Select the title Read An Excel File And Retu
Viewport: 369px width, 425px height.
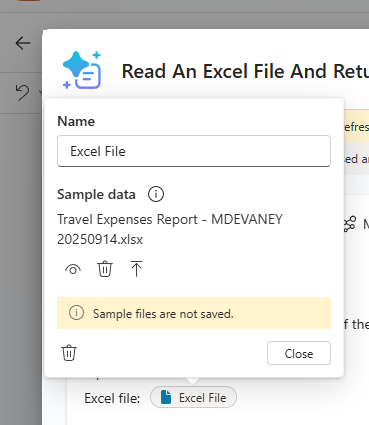click(x=245, y=71)
